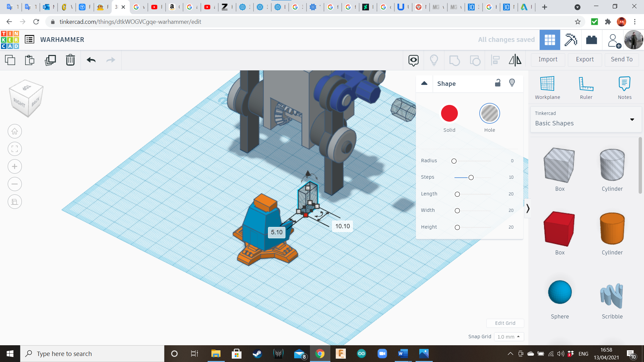Image resolution: width=644 pixels, height=362 pixels.
Task: Set shape to Hole mode
Action: pyautogui.click(x=489, y=114)
